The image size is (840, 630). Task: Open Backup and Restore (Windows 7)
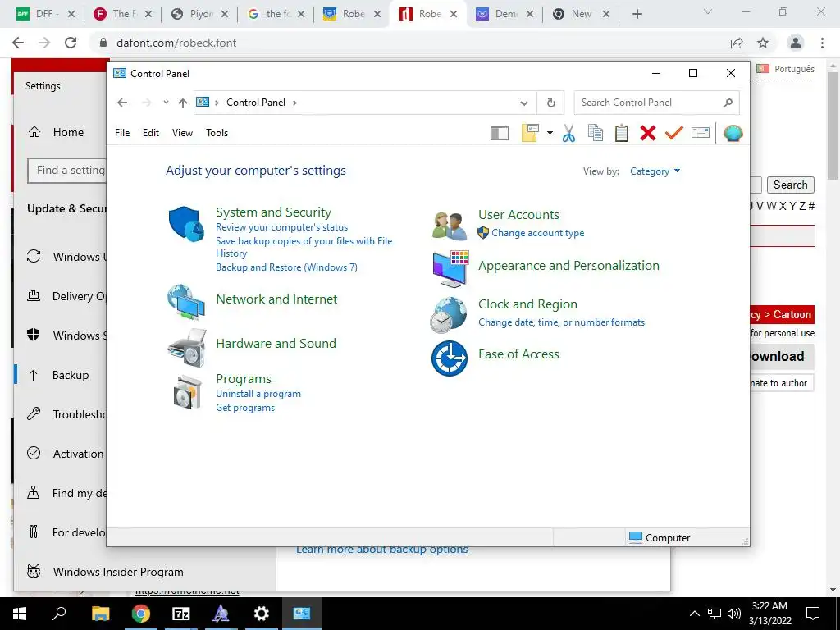[x=286, y=267]
